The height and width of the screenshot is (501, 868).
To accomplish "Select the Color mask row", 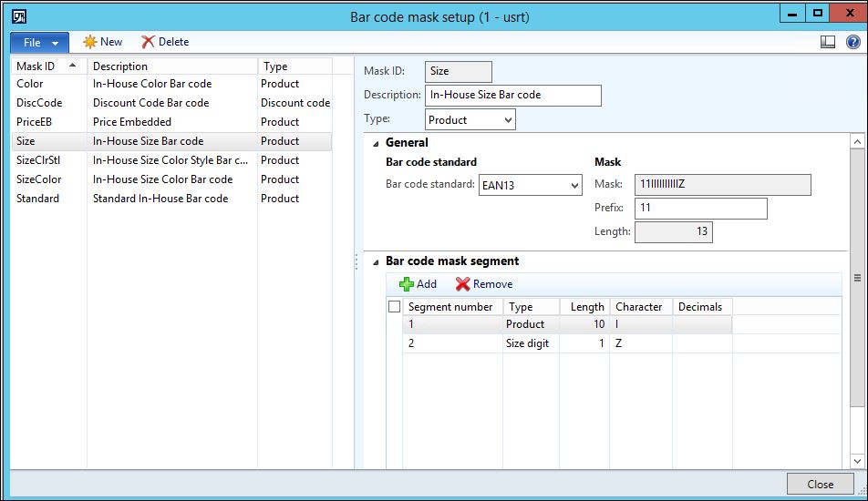I will pyautogui.click(x=171, y=84).
